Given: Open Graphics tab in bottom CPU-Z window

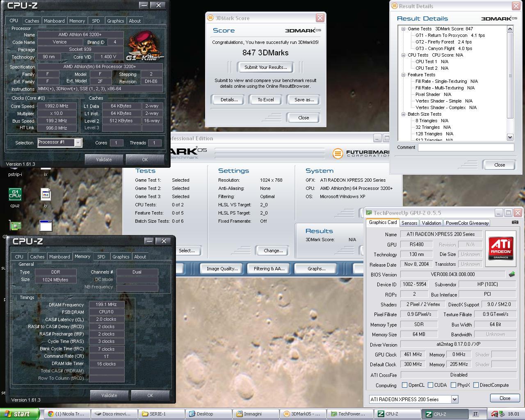Looking at the screenshot, I should click(121, 257).
